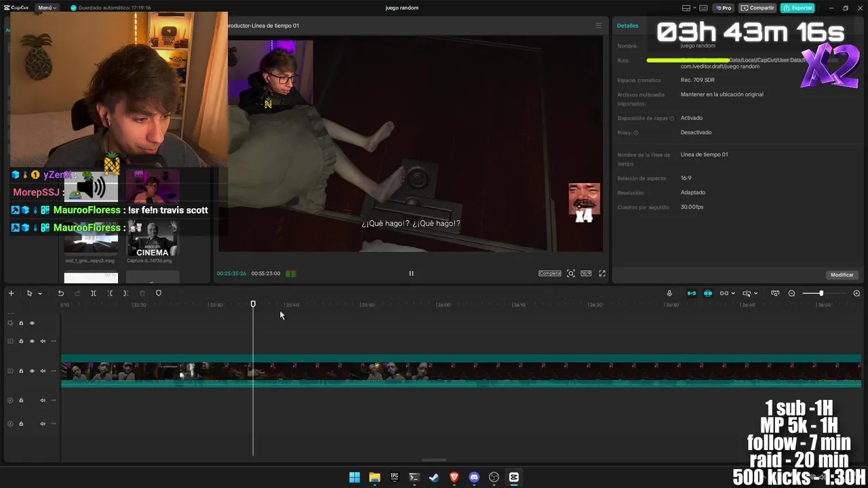Expand the selection tool dropdown arrow
Viewport: 868px width, 488px height.
tap(40, 293)
